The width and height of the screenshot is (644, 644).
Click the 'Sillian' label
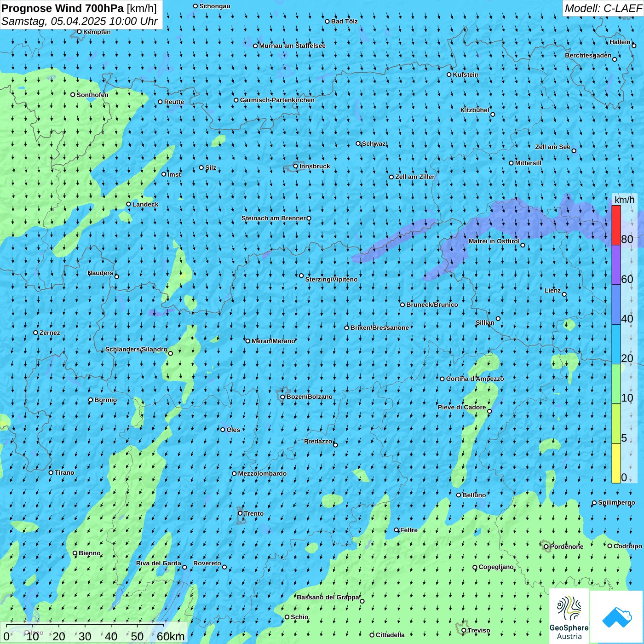click(485, 322)
